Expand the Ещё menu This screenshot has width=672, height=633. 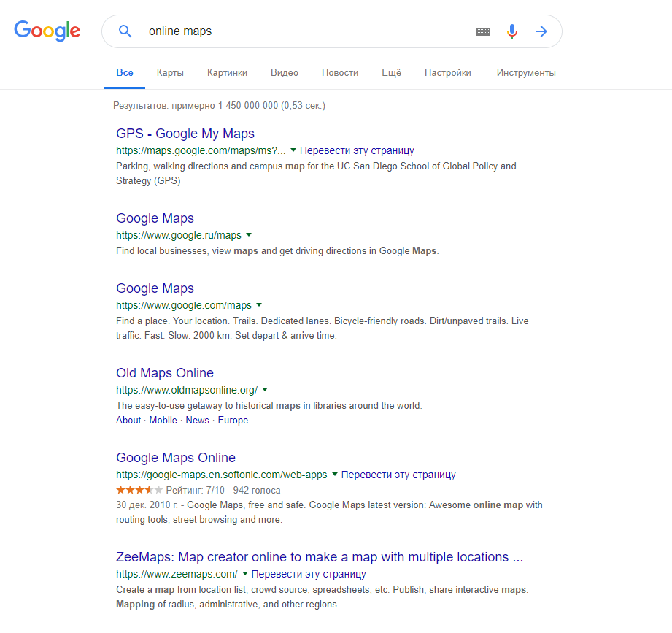(391, 73)
